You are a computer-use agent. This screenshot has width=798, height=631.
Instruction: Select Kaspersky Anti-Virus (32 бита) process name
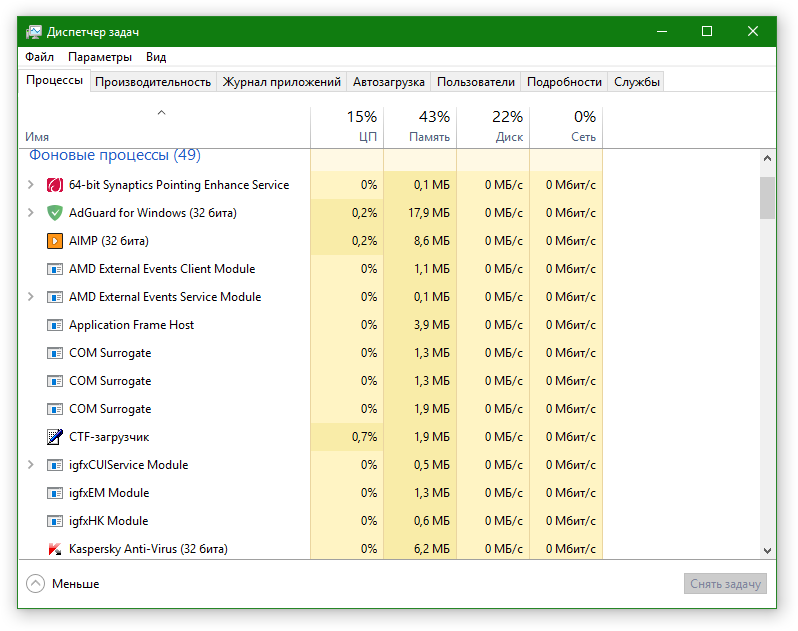click(148, 549)
